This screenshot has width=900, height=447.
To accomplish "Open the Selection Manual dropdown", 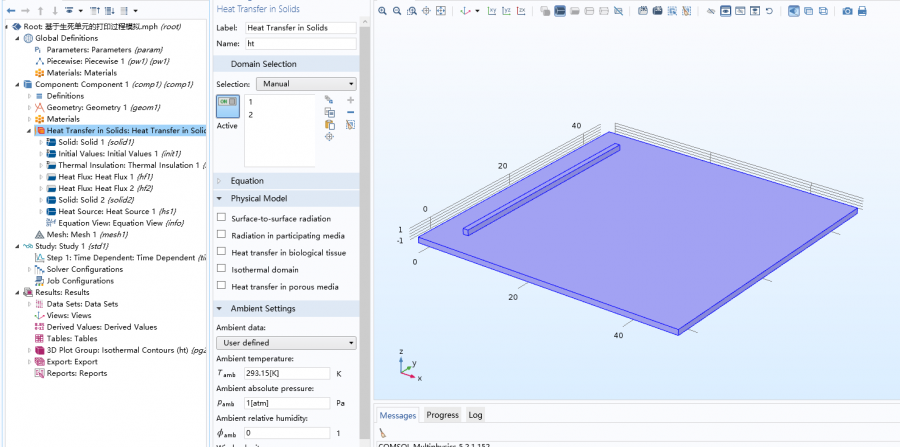I will [306, 84].
